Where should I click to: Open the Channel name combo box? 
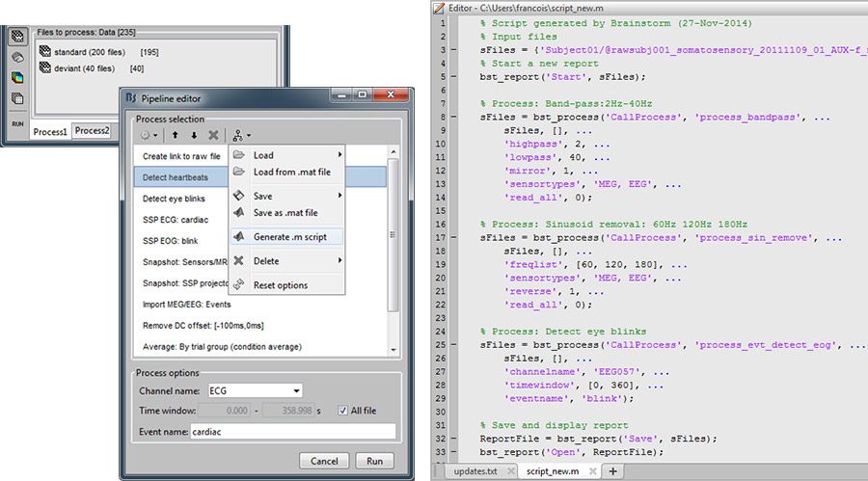coord(255,390)
